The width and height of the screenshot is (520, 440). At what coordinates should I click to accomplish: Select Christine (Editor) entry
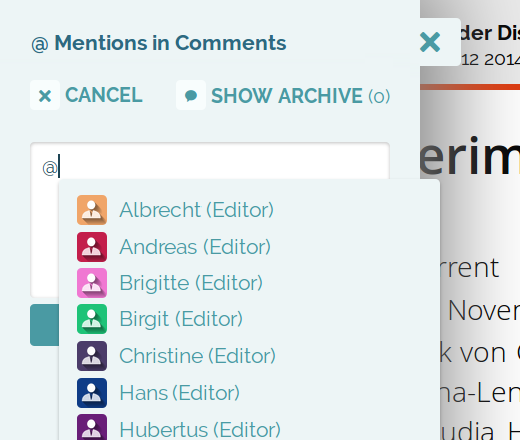(x=197, y=356)
